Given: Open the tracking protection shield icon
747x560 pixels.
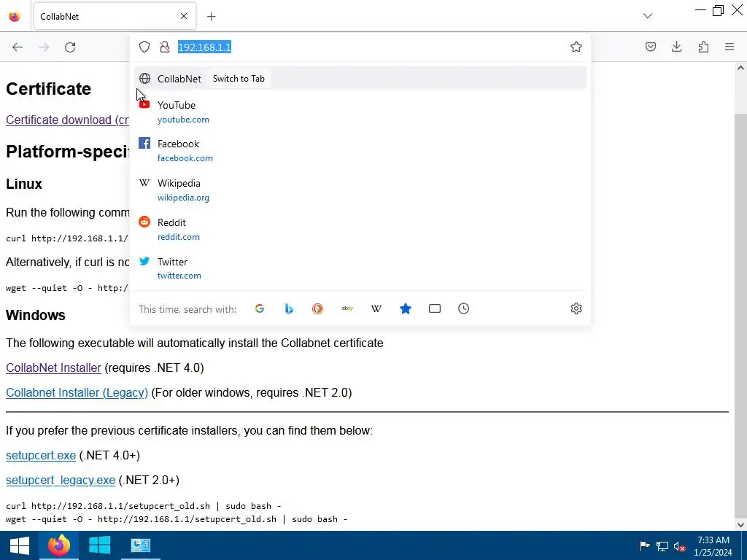Looking at the screenshot, I should click(x=144, y=47).
